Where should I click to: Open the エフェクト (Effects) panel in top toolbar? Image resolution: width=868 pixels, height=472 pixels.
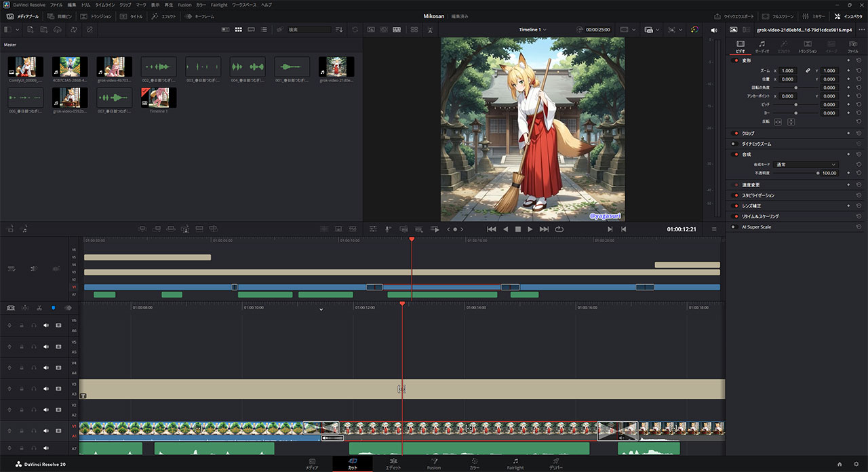pos(166,16)
